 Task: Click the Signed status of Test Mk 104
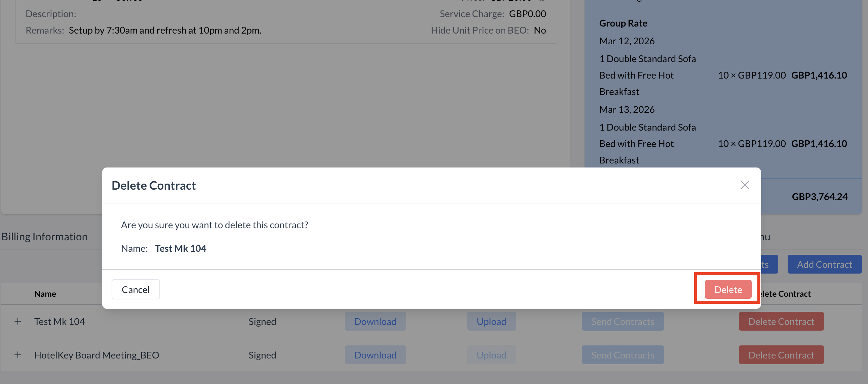(262, 322)
